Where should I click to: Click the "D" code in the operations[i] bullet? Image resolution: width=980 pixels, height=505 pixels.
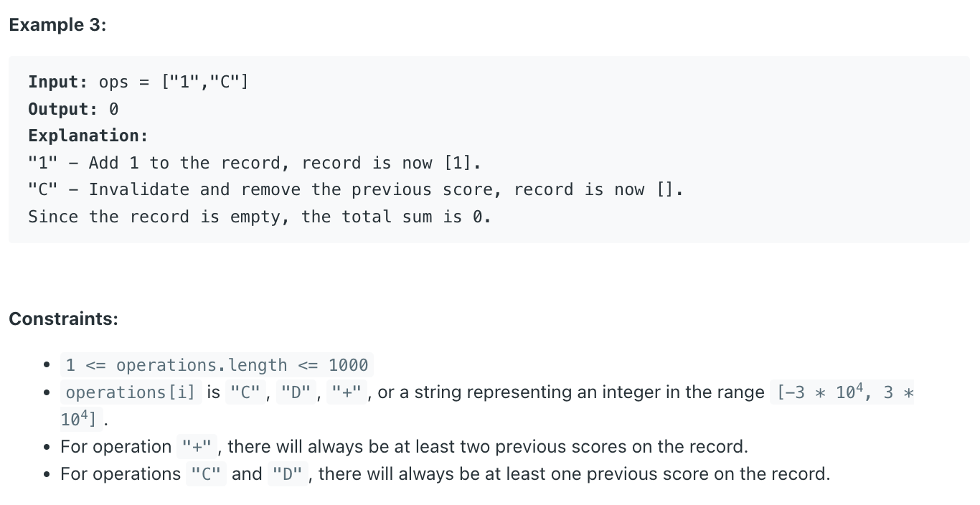tap(296, 392)
